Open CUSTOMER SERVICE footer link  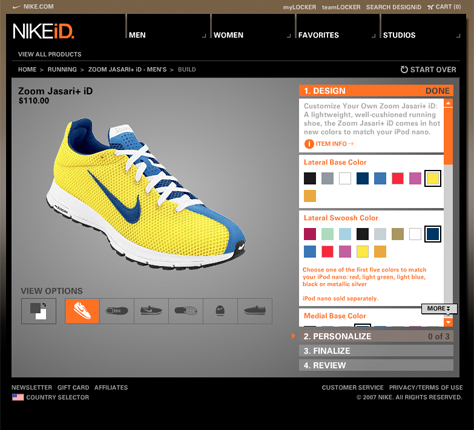click(x=353, y=387)
